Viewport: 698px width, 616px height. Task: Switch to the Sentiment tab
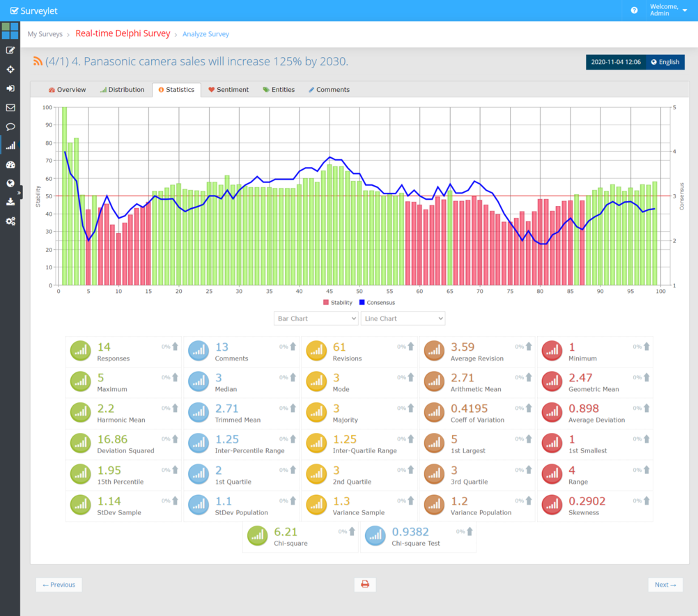click(228, 90)
